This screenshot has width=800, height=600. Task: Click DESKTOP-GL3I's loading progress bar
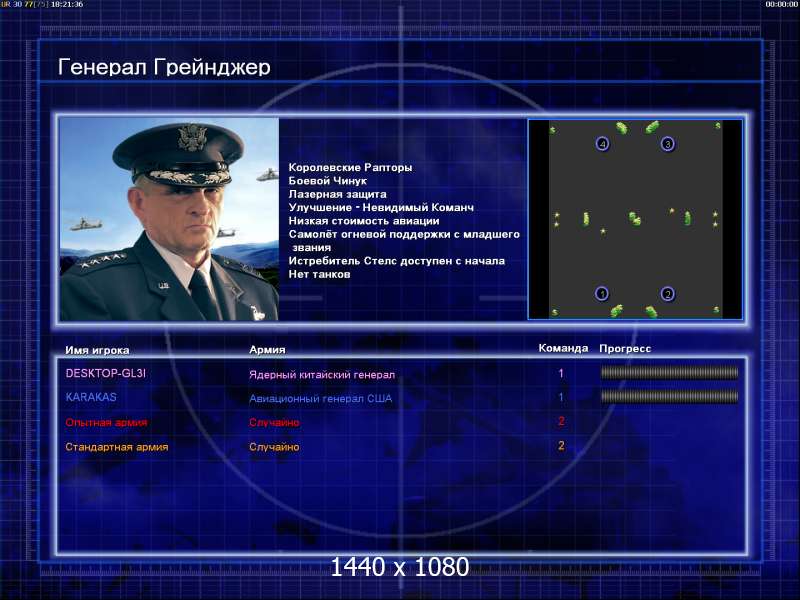tap(669, 373)
